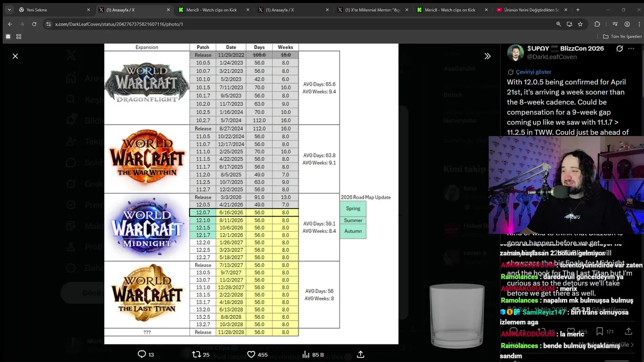Close the photo viewer with the X icon

pyautogui.click(x=15, y=56)
